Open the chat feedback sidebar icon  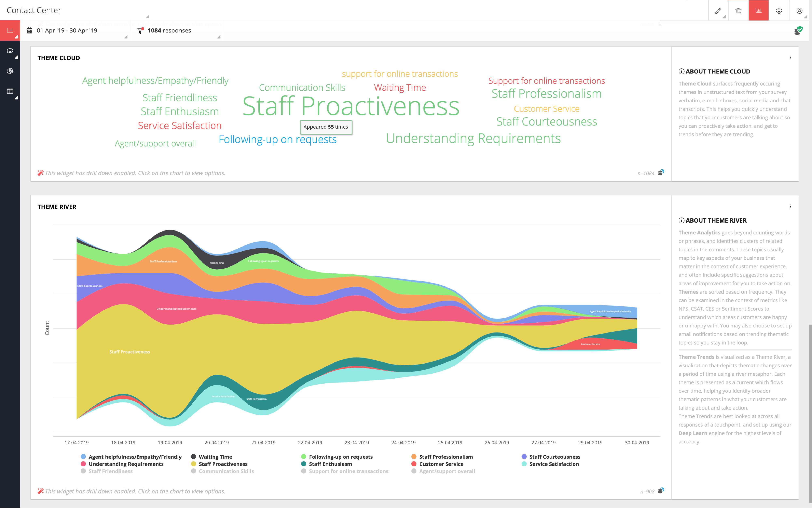10,51
